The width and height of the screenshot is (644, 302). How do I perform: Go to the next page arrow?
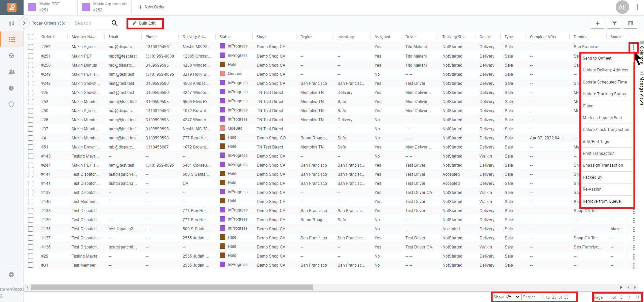629,297
